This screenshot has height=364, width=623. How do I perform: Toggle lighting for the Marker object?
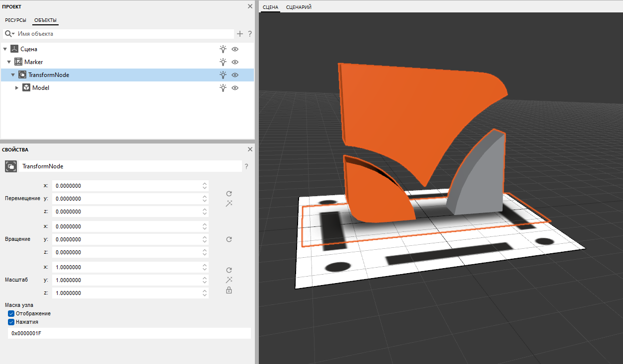click(x=223, y=62)
